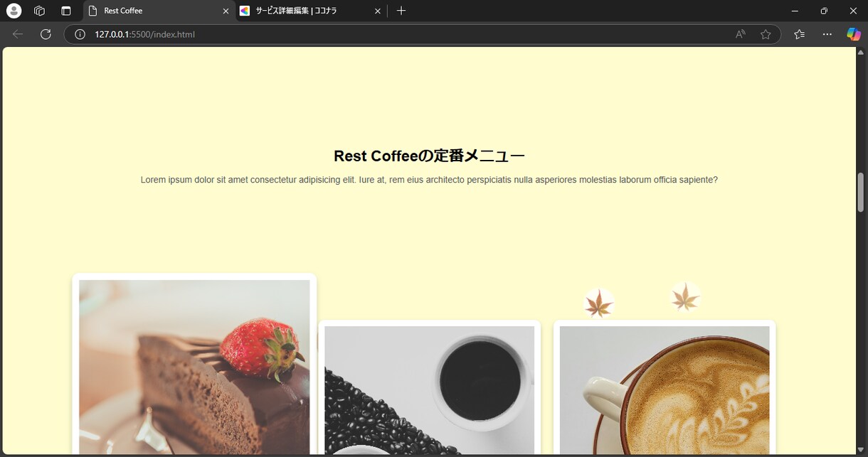The height and width of the screenshot is (457, 868).
Task: Go back using the back arrow
Action: 18,34
